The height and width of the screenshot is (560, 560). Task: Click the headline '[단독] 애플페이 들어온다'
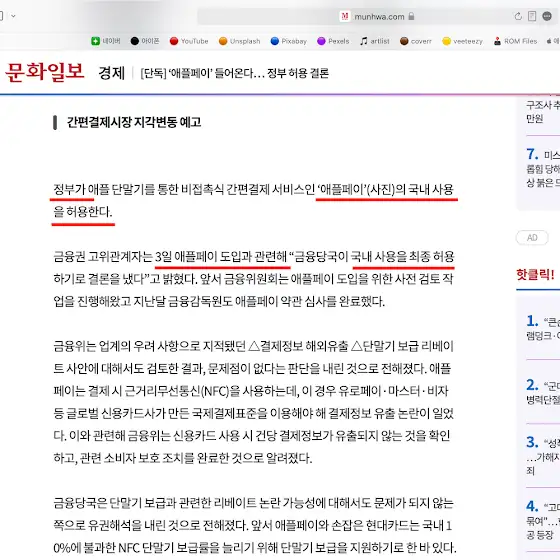click(x=235, y=73)
